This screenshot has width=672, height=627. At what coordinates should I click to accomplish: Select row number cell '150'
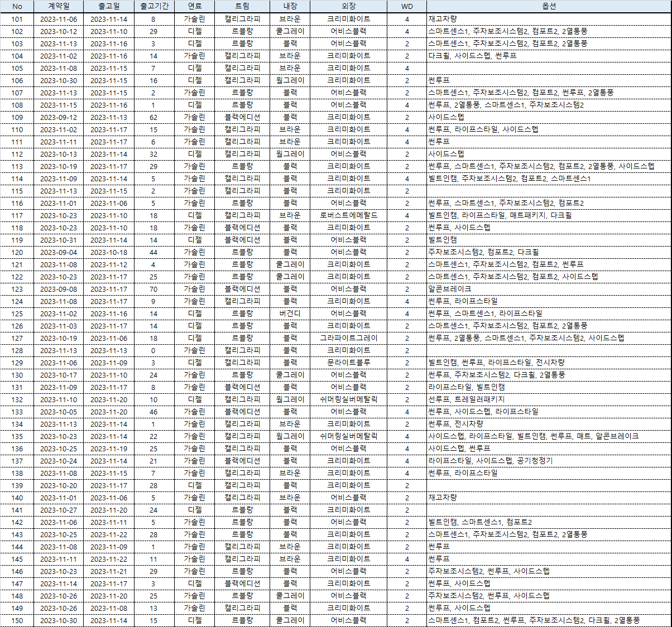(x=17, y=620)
